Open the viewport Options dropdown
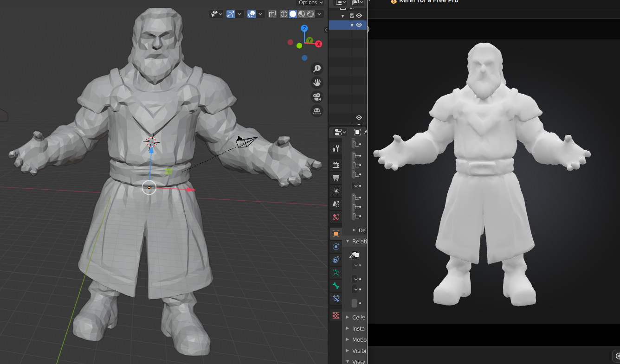This screenshot has width=620, height=364. coord(310,3)
